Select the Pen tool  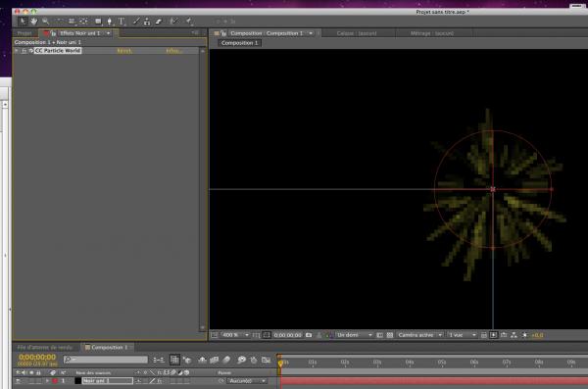point(110,22)
